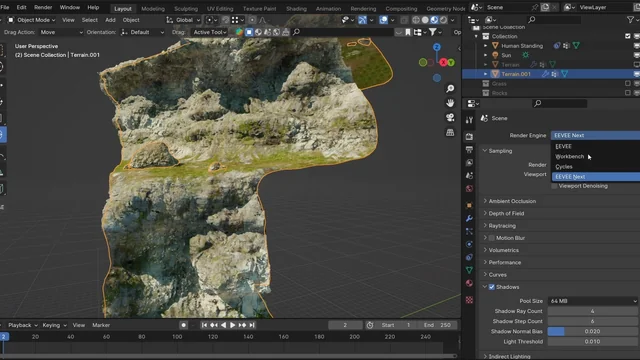The height and width of the screenshot is (360, 640).
Task: Open the Physics properties tab icon
Action: [469, 244]
